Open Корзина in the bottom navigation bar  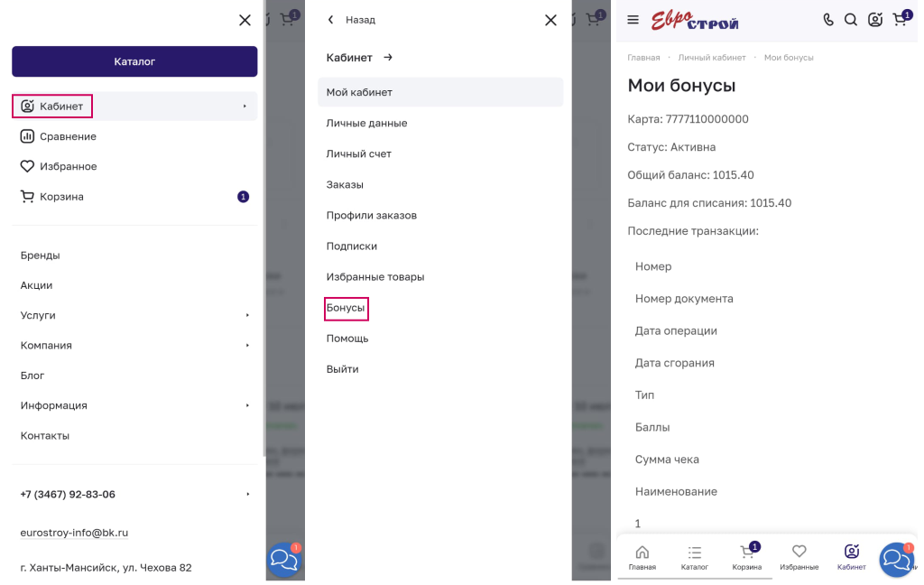point(746,557)
